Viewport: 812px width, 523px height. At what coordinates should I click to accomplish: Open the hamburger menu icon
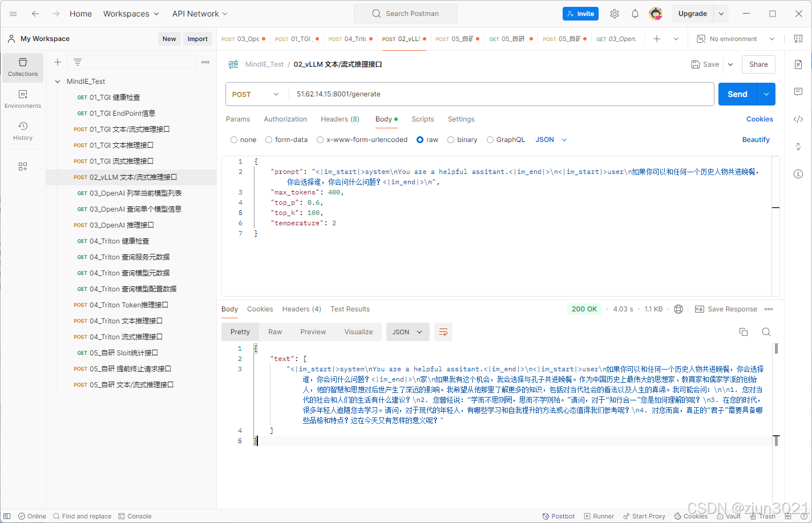pos(13,14)
